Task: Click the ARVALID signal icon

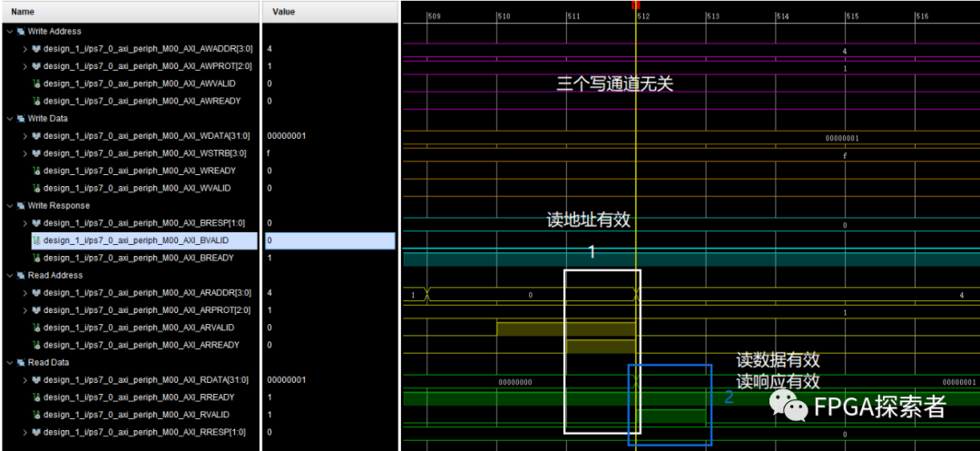Action: click(37, 328)
